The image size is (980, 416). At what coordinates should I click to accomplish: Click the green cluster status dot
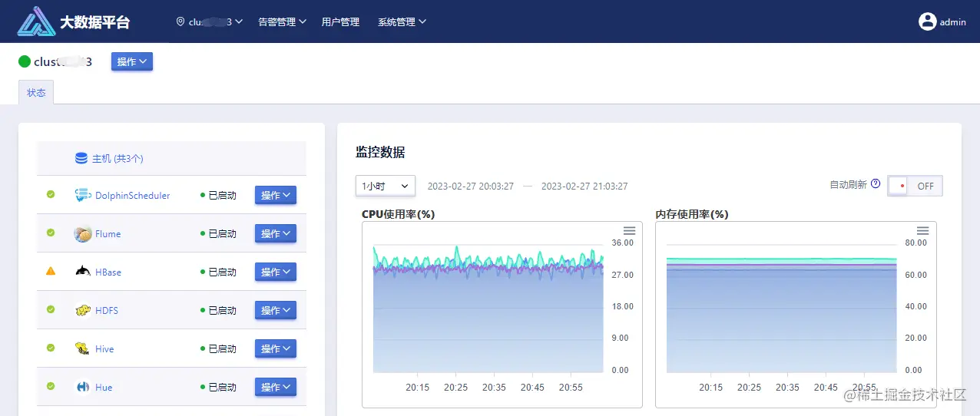pyautogui.click(x=25, y=61)
